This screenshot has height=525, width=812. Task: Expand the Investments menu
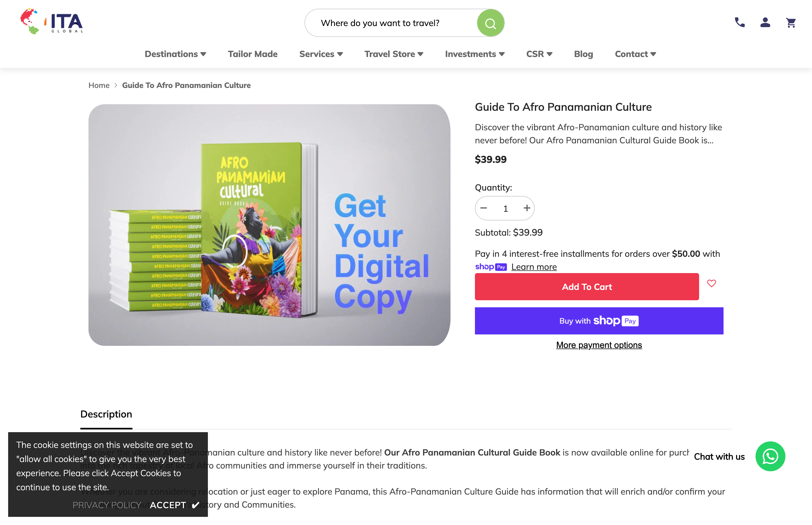(474, 54)
